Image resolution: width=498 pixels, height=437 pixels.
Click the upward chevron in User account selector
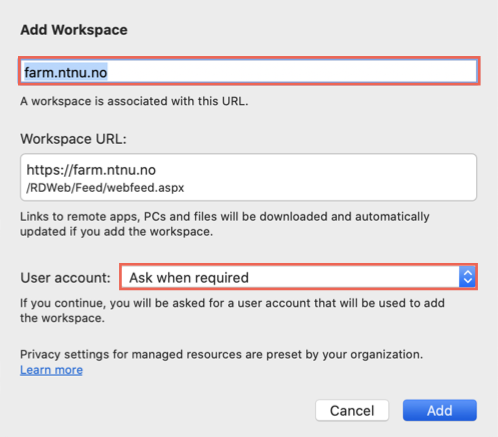(467, 273)
